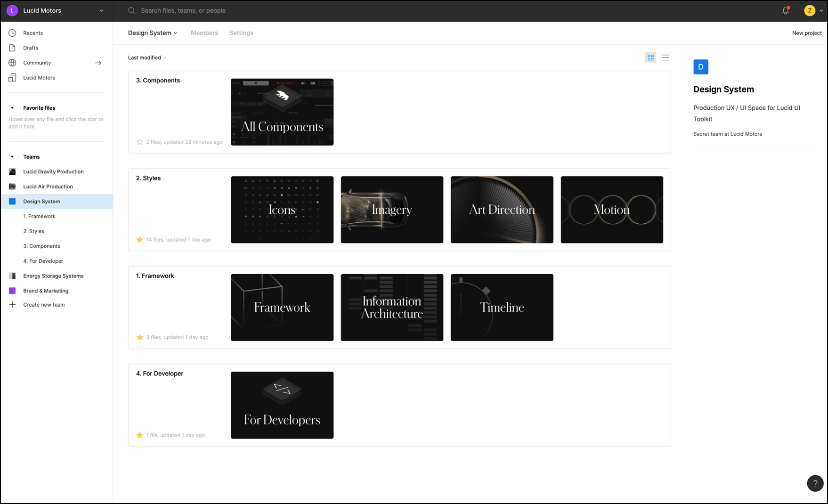Click the blue D team avatar
Image resolution: width=828 pixels, height=504 pixels.
point(701,67)
